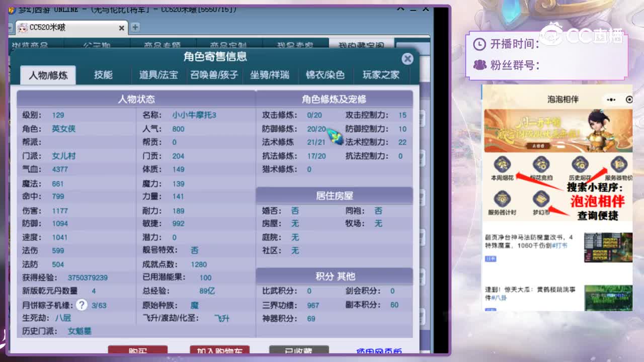This screenshot has height=362, width=644.
Task: Click the 本周烟花 icon in mini program
Action: (x=502, y=164)
